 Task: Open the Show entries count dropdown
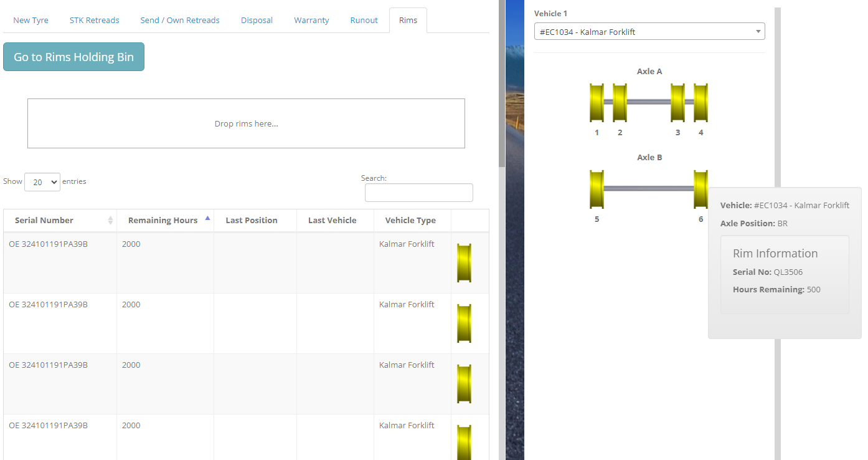tap(42, 182)
